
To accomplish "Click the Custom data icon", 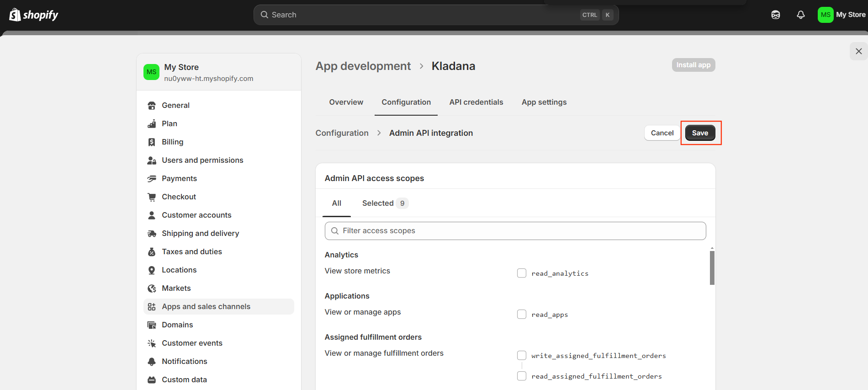I will click(x=152, y=380).
